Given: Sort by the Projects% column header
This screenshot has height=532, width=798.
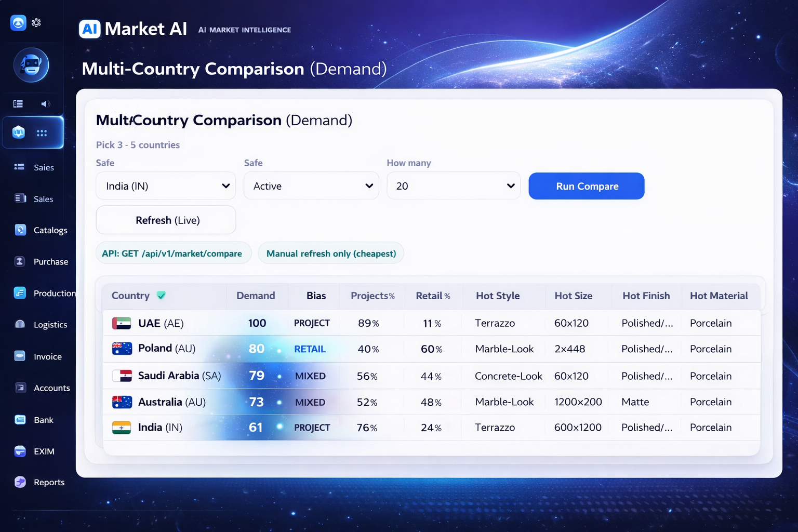Looking at the screenshot, I should 373,296.
